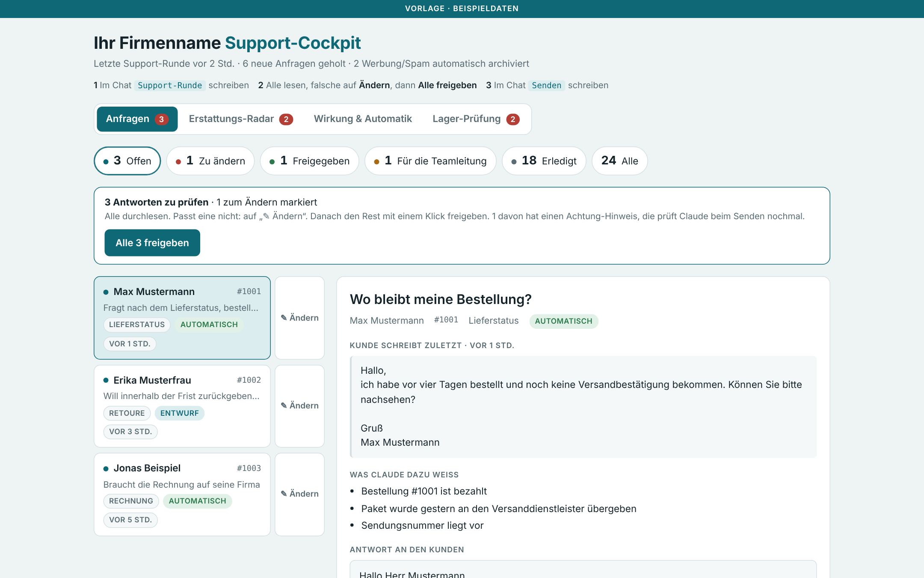
Task: Click Bestellung #1001 ist bezahlt line
Action: tap(424, 491)
